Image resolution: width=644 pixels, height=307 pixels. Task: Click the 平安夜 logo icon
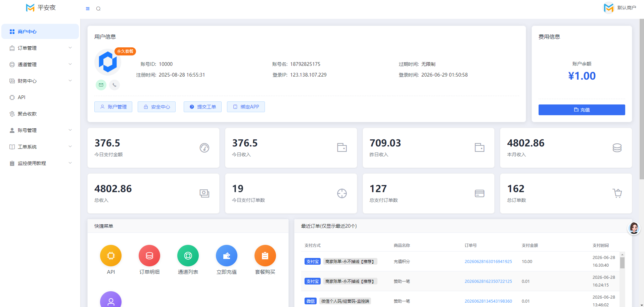[x=30, y=8]
